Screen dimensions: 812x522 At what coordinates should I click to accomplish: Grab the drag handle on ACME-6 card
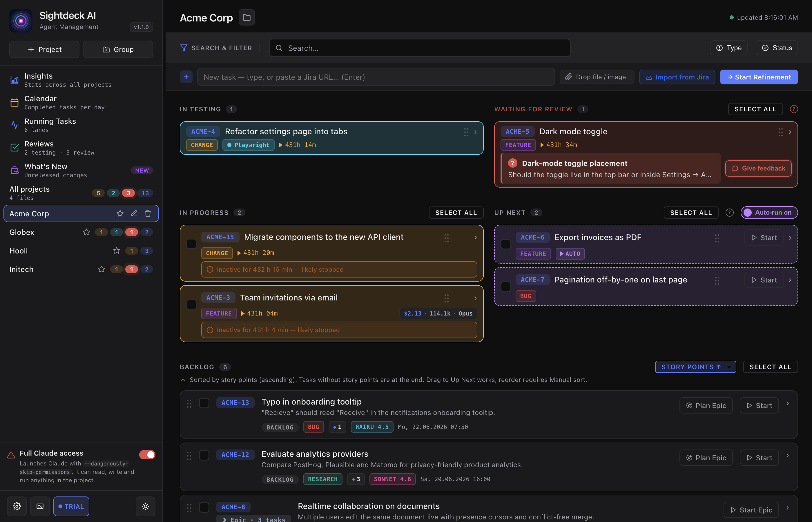(717, 238)
